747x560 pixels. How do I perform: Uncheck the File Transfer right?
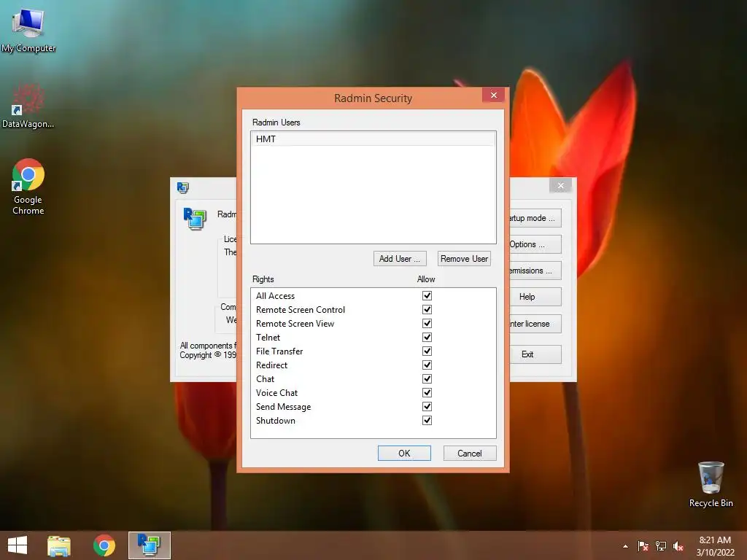pos(427,351)
